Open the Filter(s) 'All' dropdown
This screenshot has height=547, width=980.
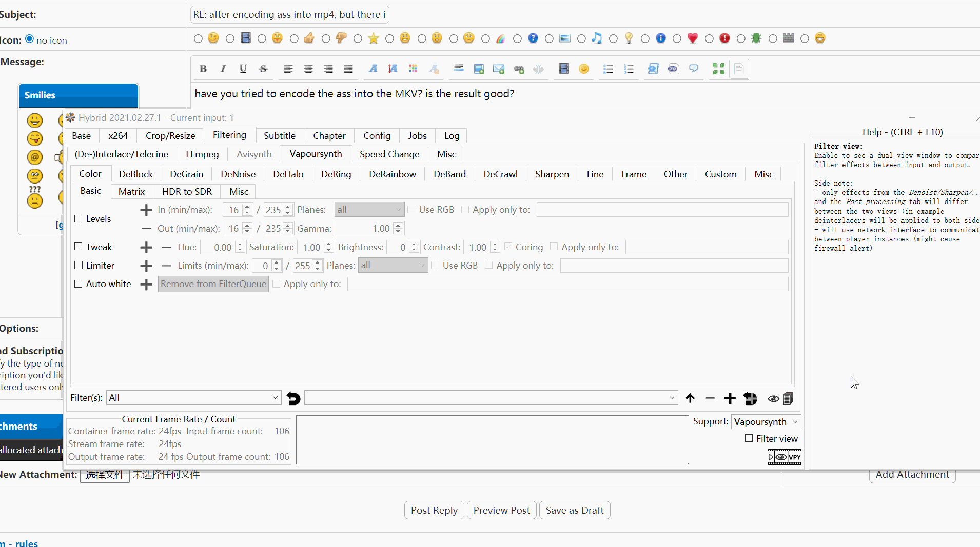[x=193, y=398]
